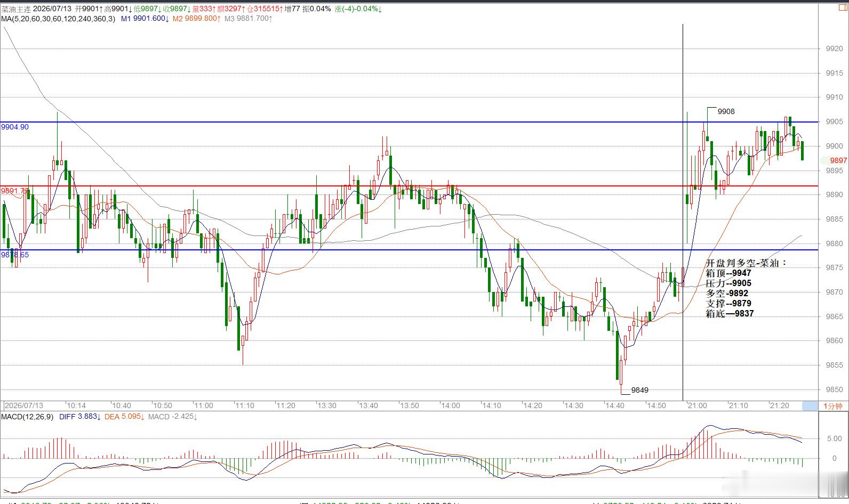Click the blue time-axis scroll thumb
Viewport: 849px width, 504px height.
[810, 406]
